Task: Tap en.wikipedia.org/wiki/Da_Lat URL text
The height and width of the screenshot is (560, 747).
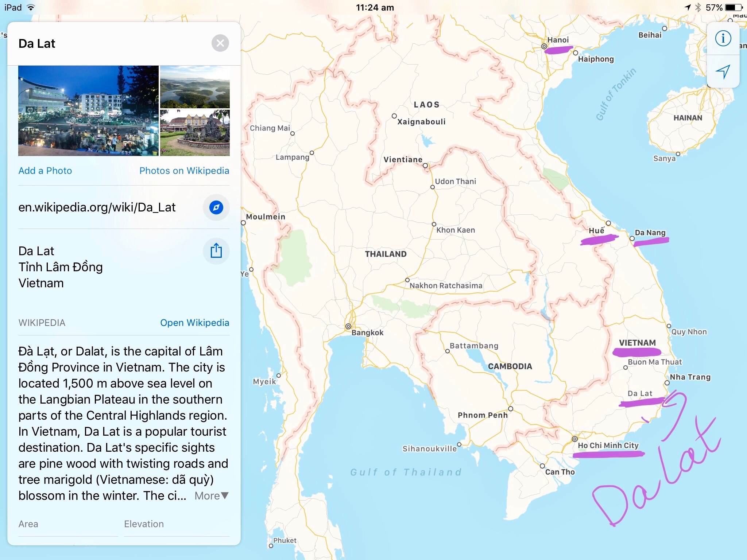Action: [x=97, y=207]
